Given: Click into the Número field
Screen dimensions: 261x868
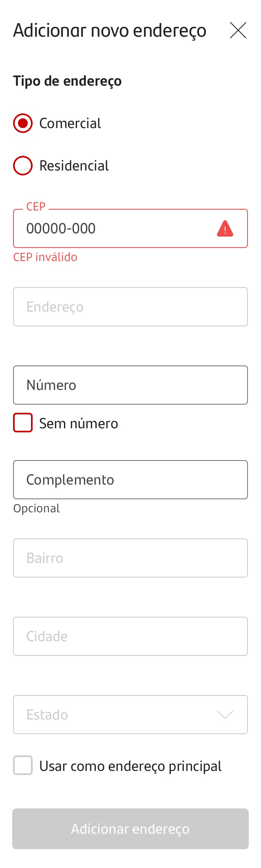Looking at the screenshot, I should pyautogui.click(x=130, y=385).
